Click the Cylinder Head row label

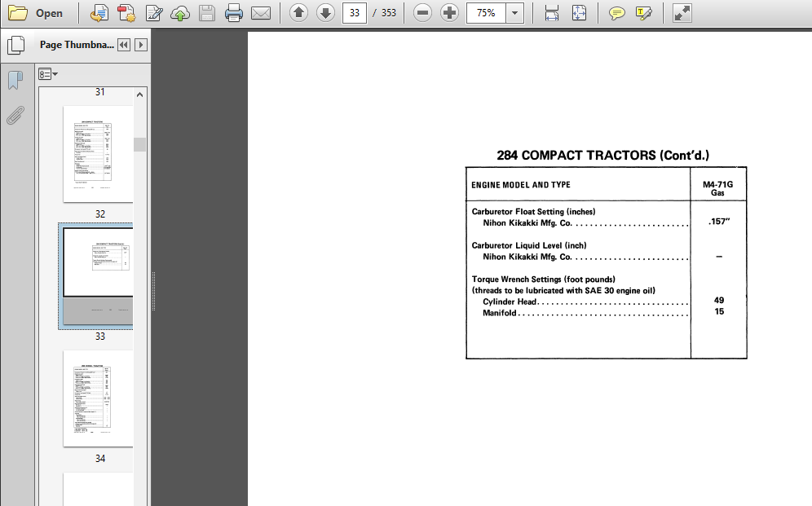(x=510, y=301)
